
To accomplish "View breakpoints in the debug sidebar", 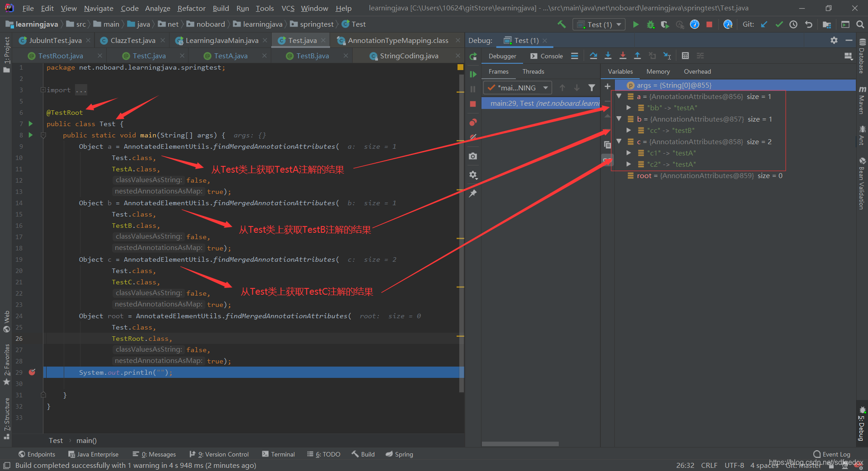I will click(473, 122).
